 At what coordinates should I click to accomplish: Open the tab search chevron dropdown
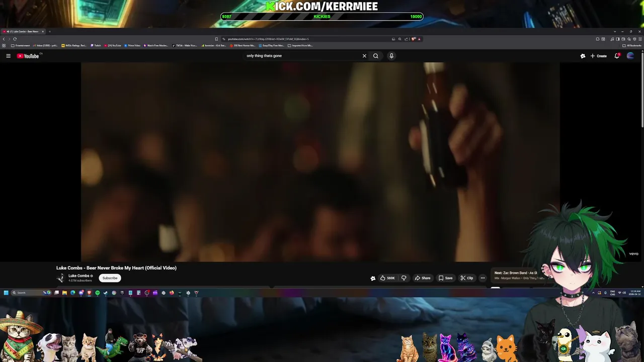click(x=615, y=31)
